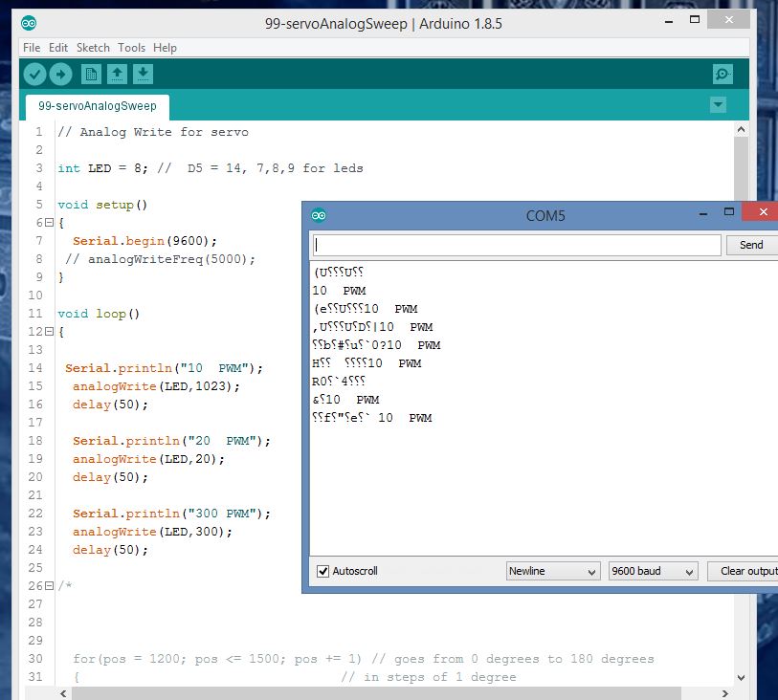Click the Verify (checkmark) button to compile
This screenshot has height=700, width=778.
click(34, 73)
